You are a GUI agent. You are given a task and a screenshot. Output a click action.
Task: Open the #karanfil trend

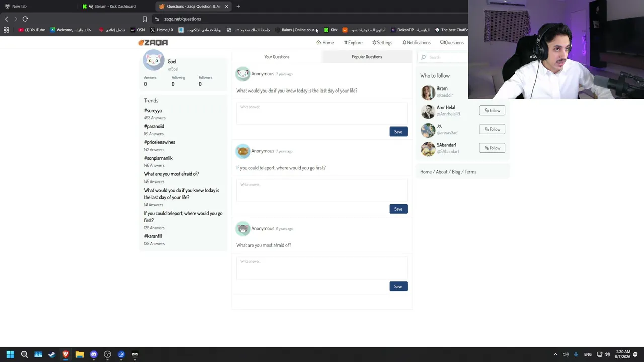153,236
